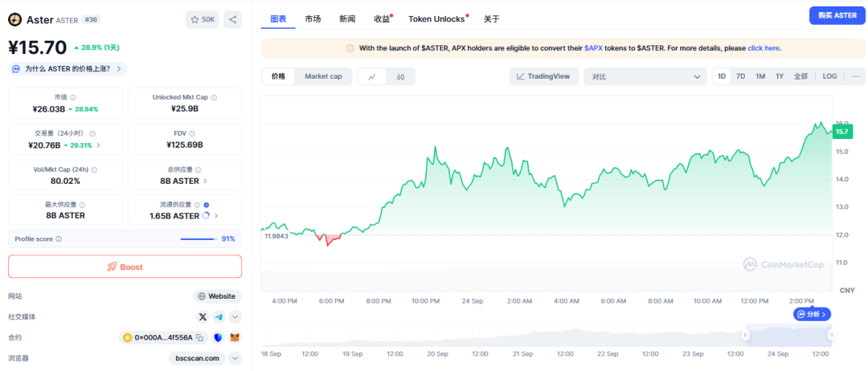Click the mini overview chart at 20 Sep
Image resolution: width=868 pixels, height=371 pixels.
[x=437, y=335]
